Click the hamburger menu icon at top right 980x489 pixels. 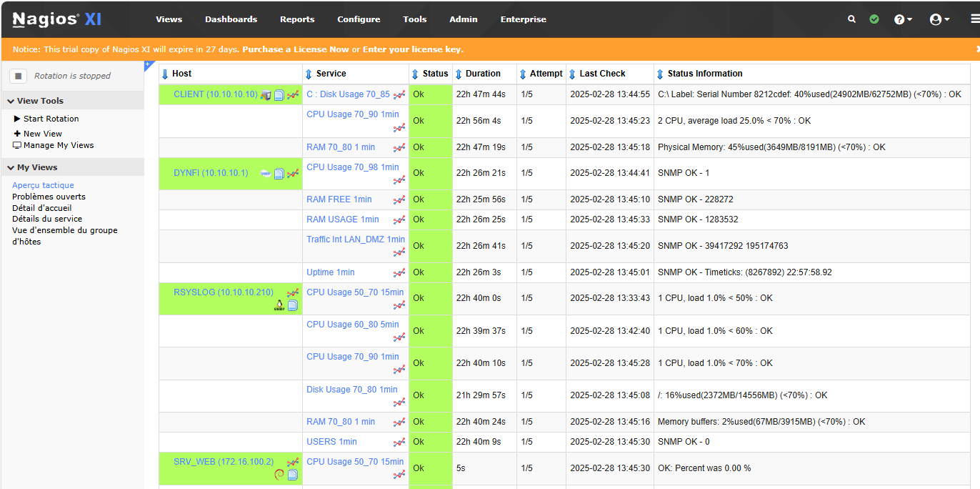(x=975, y=19)
